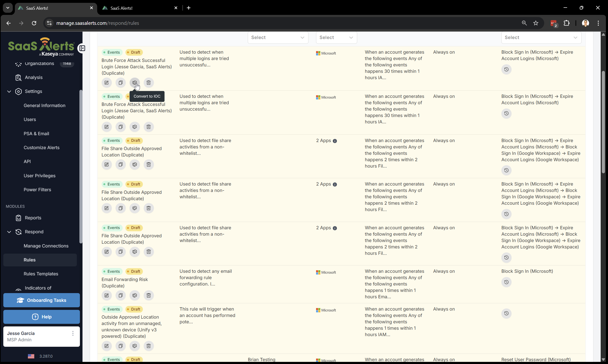The height and width of the screenshot is (364, 608).
Task: Collapse the SaaS Alerts sidebar panel
Action: [82, 48]
